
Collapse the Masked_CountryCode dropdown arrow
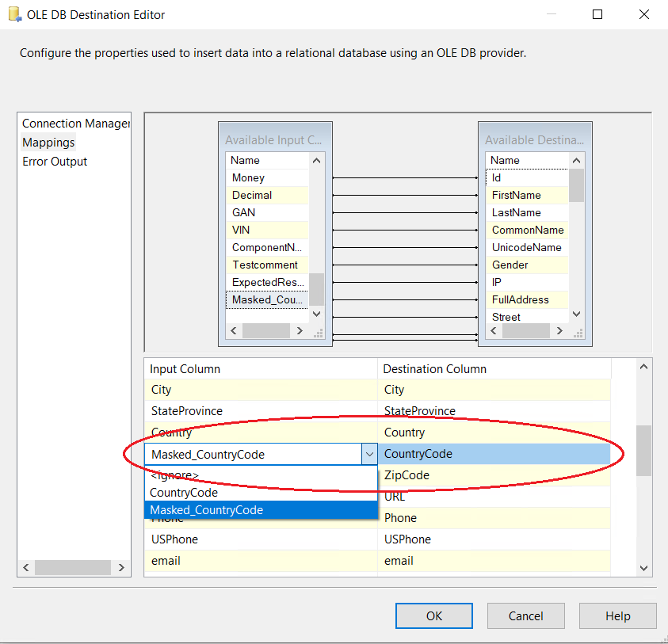click(x=369, y=454)
